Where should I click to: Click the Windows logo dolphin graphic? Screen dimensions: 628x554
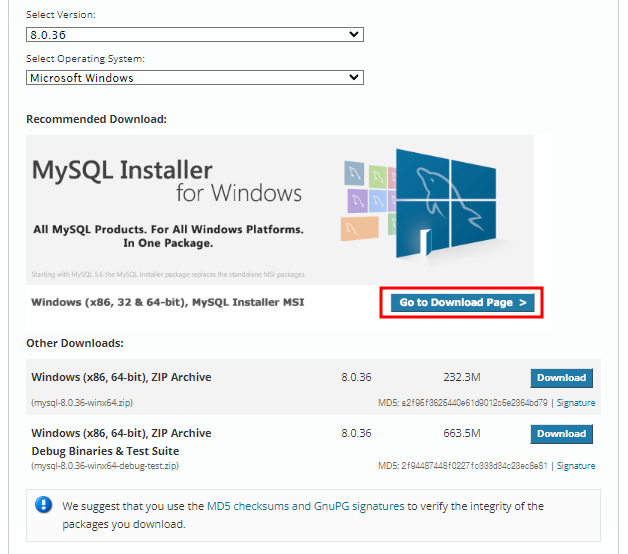click(x=446, y=203)
